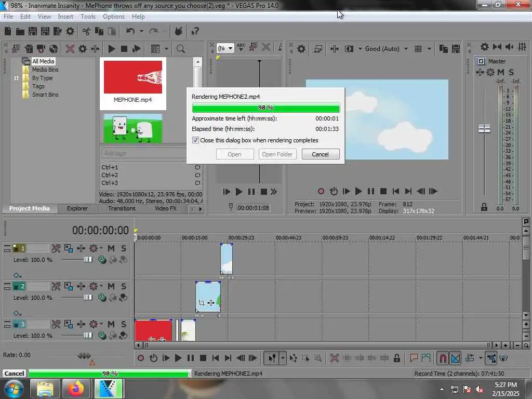Open the Tools menu
Screen dimensions: 532x399
(88, 16)
